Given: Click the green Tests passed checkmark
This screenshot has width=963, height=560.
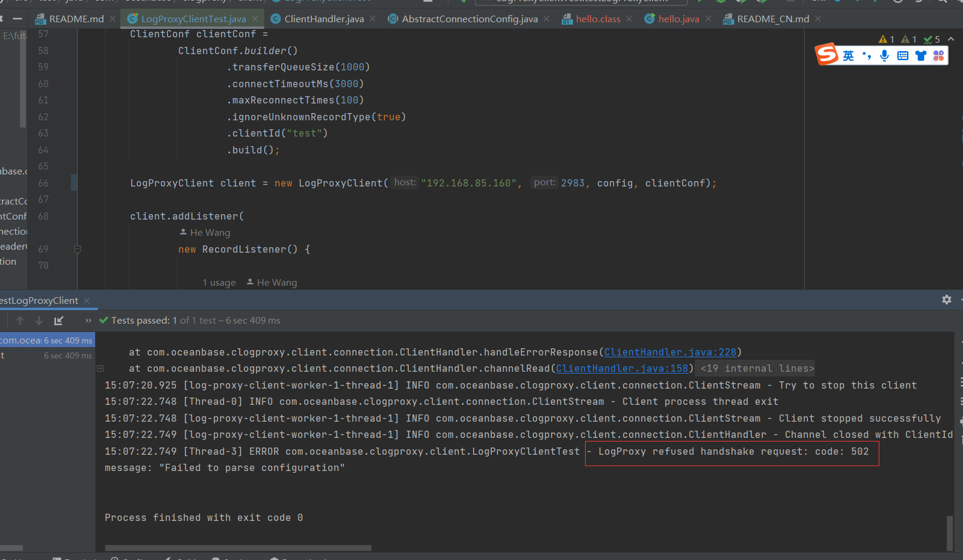Looking at the screenshot, I should click(x=104, y=321).
